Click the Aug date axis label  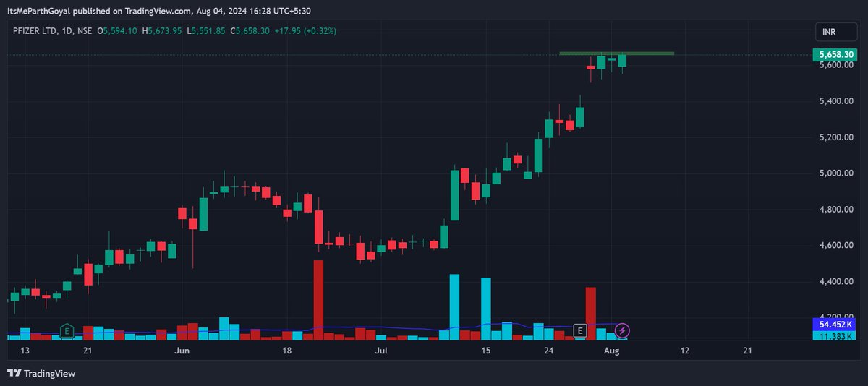pyautogui.click(x=612, y=351)
